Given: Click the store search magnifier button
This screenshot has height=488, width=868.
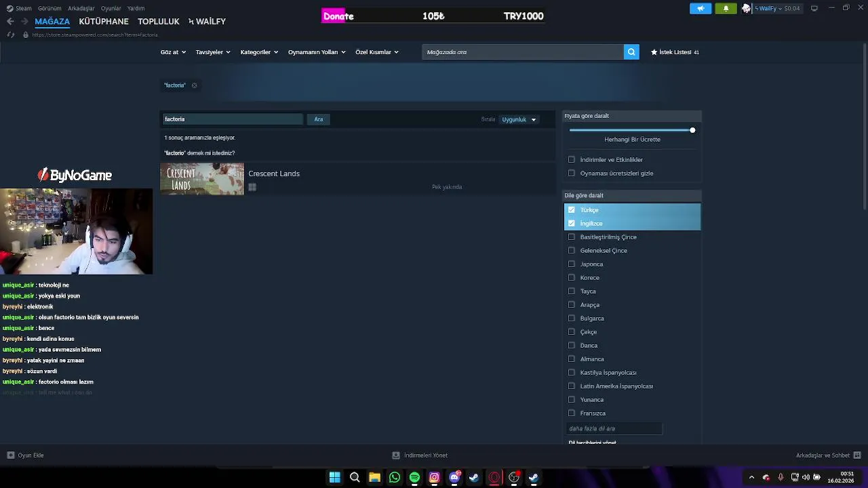Looking at the screenshot, I should click(x=631, y=52).
